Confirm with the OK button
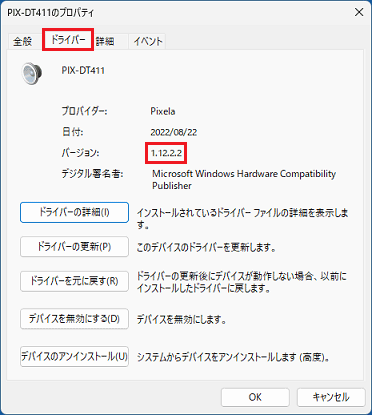372x415 pixels. 255,397
